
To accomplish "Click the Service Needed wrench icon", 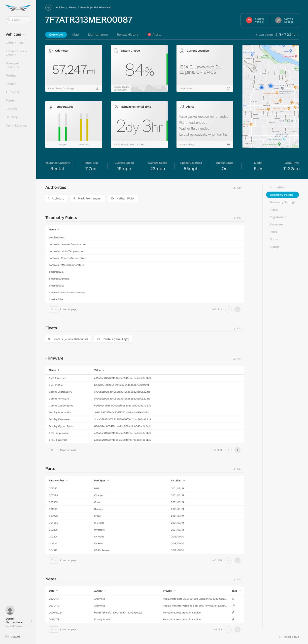I will 278,20.
